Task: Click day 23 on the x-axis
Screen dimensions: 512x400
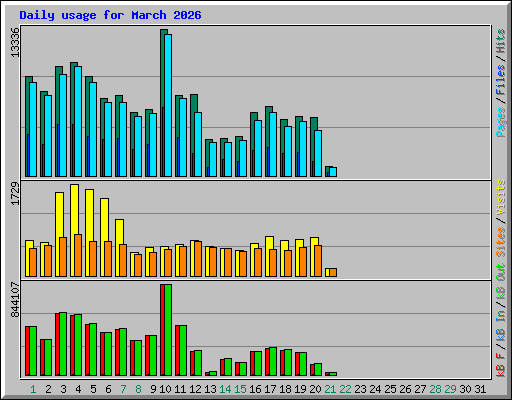Action: coord(360,389)
